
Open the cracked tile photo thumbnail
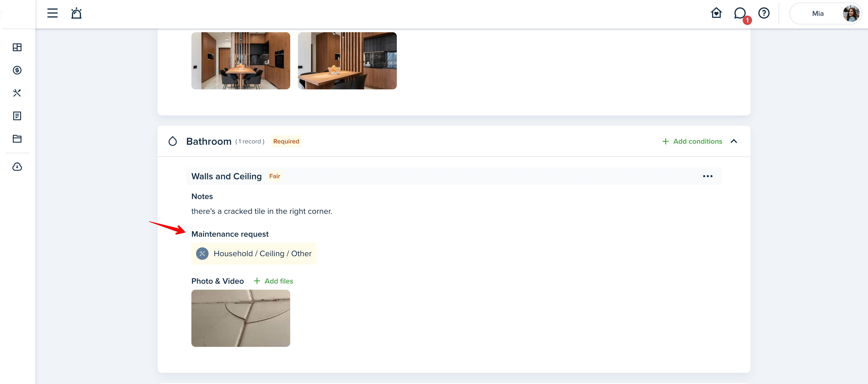(241, 318)
